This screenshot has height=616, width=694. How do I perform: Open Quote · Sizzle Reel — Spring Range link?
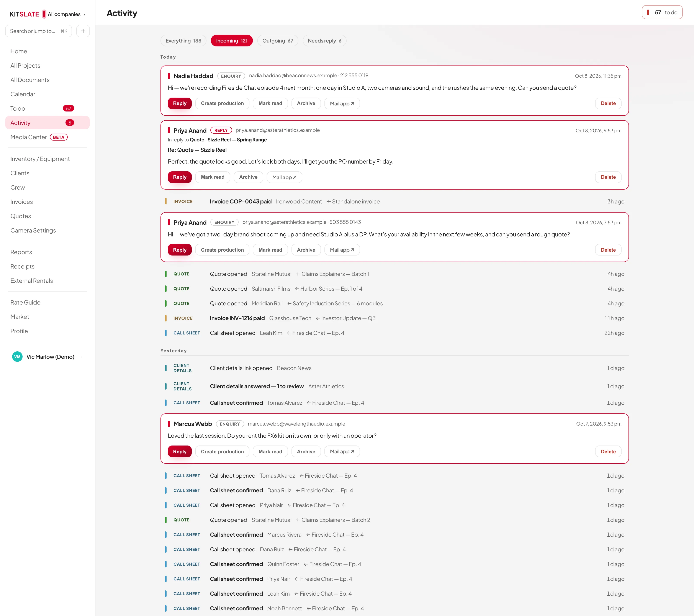point(228,139)
